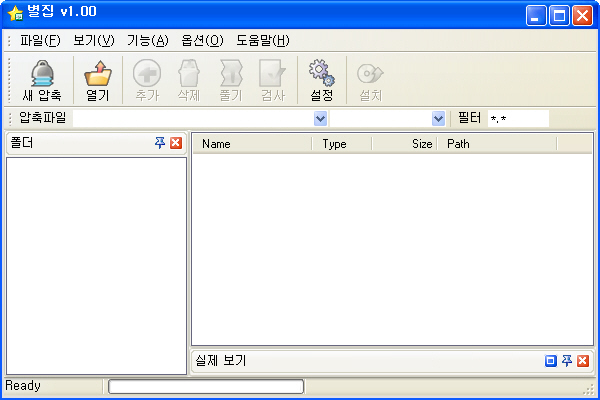The height and width of the screenshot is (400, 600).
Task: Maximize the 실제 보기 preview panel
Action: [550, 361]
